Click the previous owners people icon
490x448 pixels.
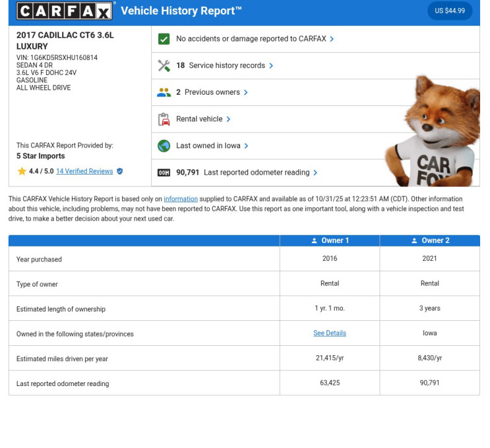(164, 92)
